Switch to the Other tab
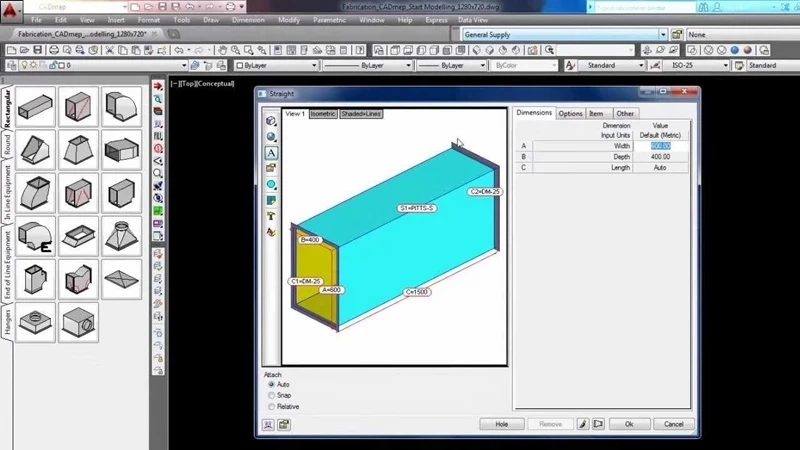Screen dimensions: 800x450 click(x=625, y=114)
